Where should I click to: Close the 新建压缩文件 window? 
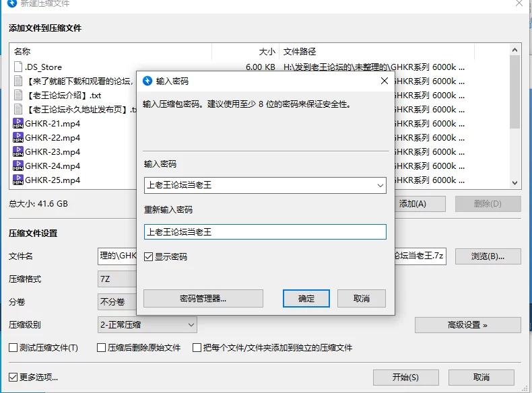pos(519,3)
